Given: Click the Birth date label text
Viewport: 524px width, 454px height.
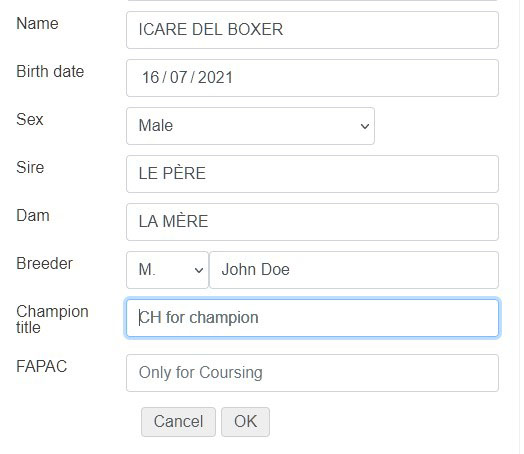Looking at the screenshot, I should coord(50,71).
